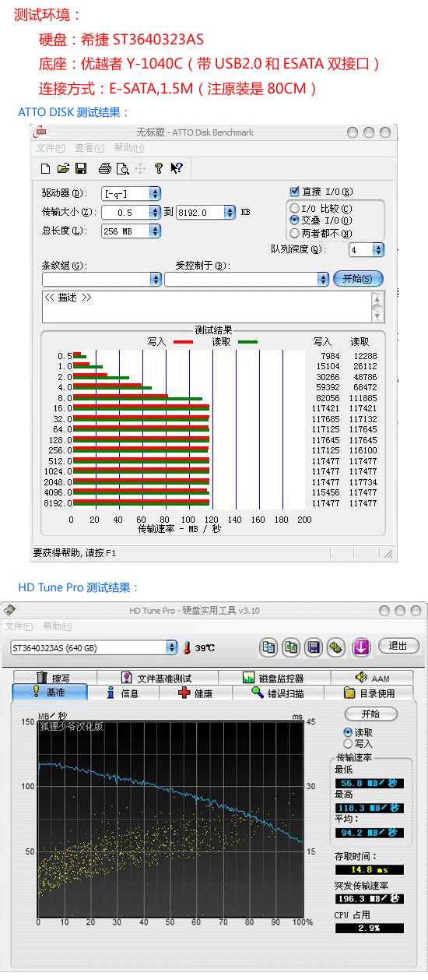Click the 退出 button in HD Tune
Screen dimensions: 428x980
[x=398, y=646]
